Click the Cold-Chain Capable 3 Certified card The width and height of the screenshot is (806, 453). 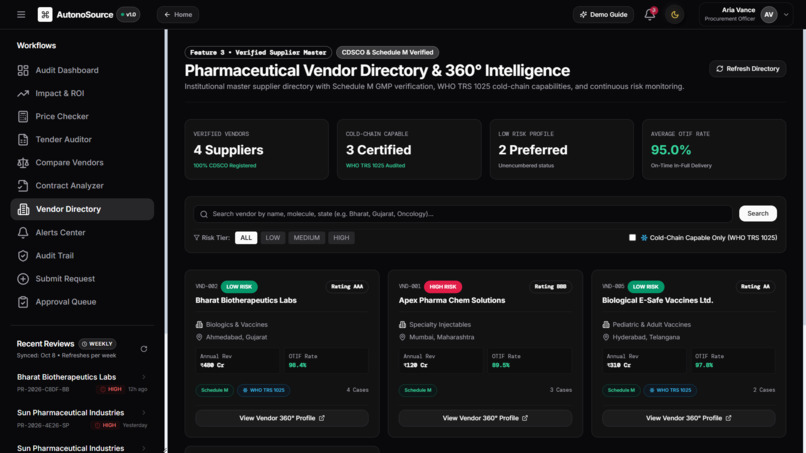tap(409, 149)
